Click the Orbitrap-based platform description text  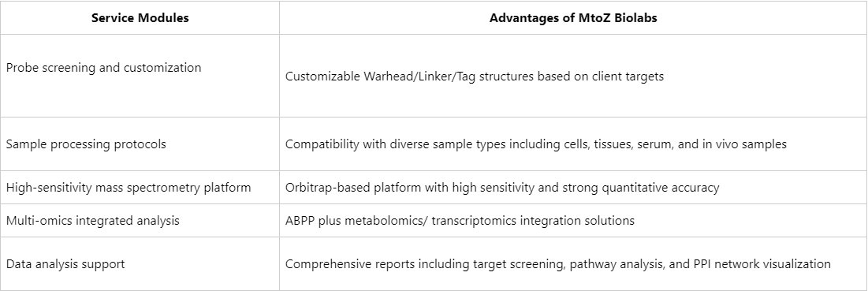click(503, 188)
